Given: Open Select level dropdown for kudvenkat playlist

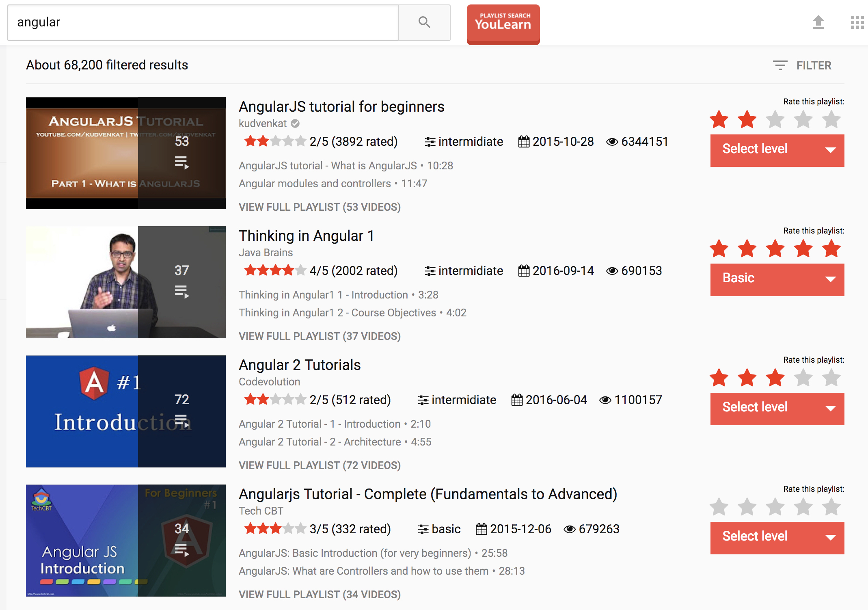Looking at the screenshot, I should (x=777, y=150).
